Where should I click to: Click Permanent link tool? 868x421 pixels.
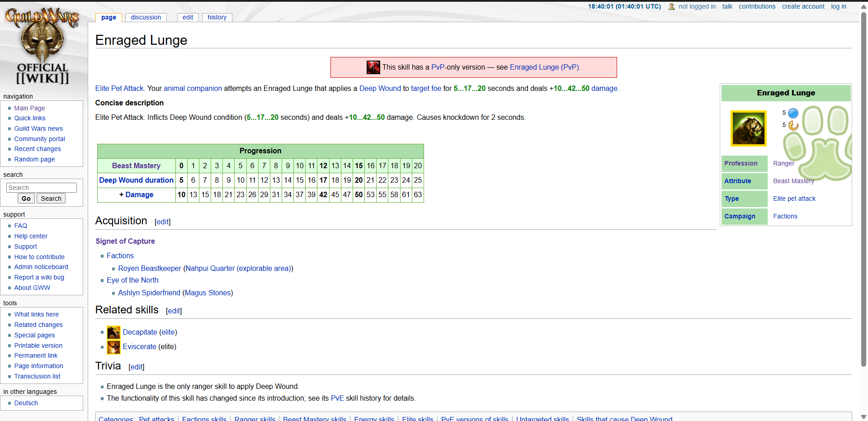point(36,355)
